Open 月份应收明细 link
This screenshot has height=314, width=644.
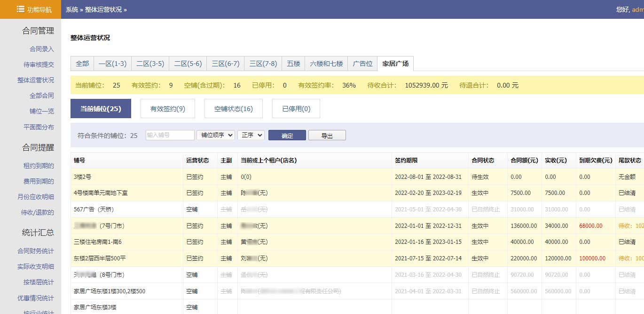[36, 197]
